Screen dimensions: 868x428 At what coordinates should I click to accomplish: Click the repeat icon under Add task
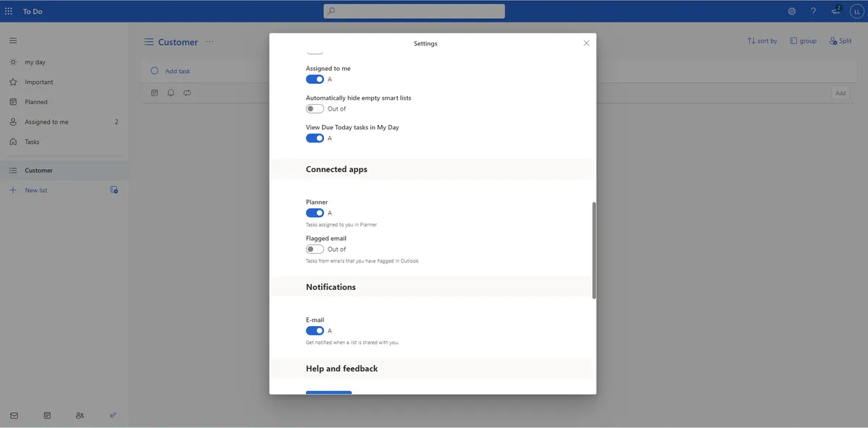pyautogui.click(x=187, y=93)
